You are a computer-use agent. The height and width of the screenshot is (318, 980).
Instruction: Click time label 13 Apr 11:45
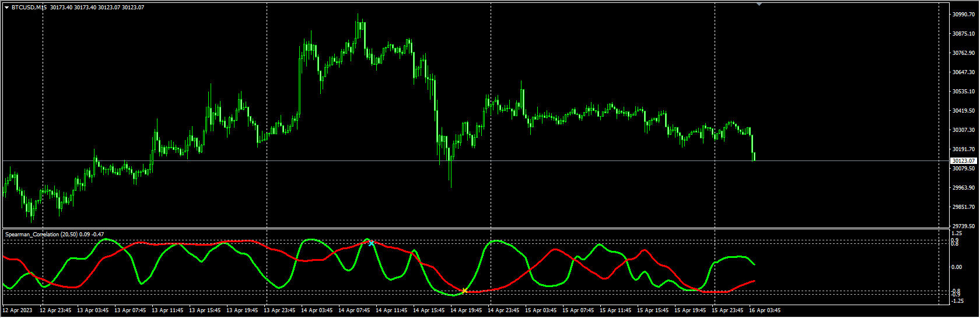click(167, 310)
